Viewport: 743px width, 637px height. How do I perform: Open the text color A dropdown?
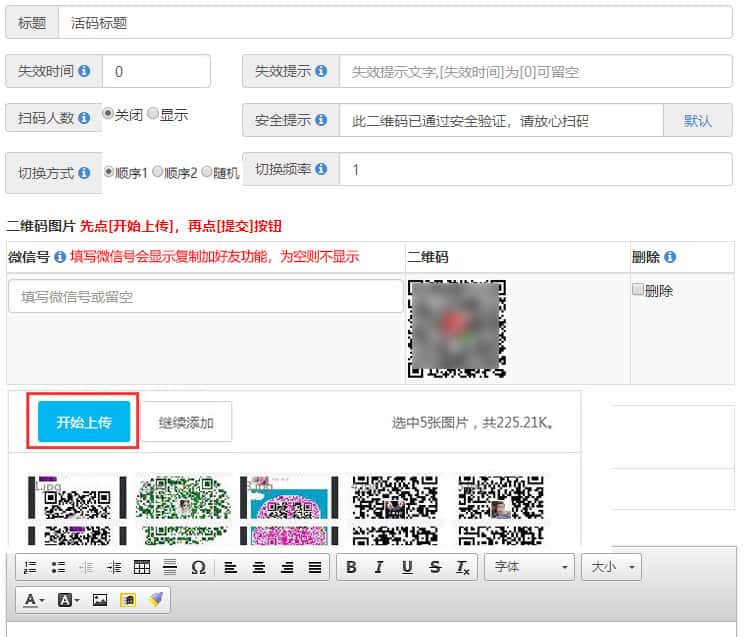(x=34, y=600)
